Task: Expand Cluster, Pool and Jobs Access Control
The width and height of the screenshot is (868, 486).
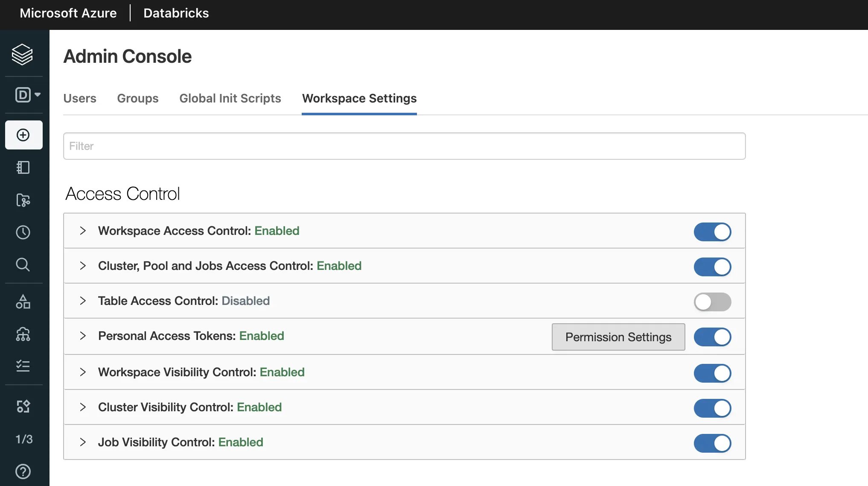Action: click(83, 266)
